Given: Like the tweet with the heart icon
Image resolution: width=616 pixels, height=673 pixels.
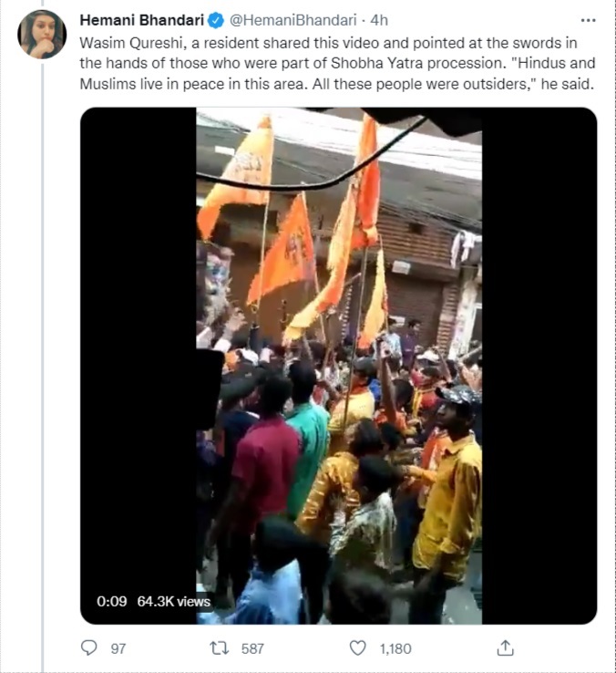Looking at the screenshot, I should point(358,647).
